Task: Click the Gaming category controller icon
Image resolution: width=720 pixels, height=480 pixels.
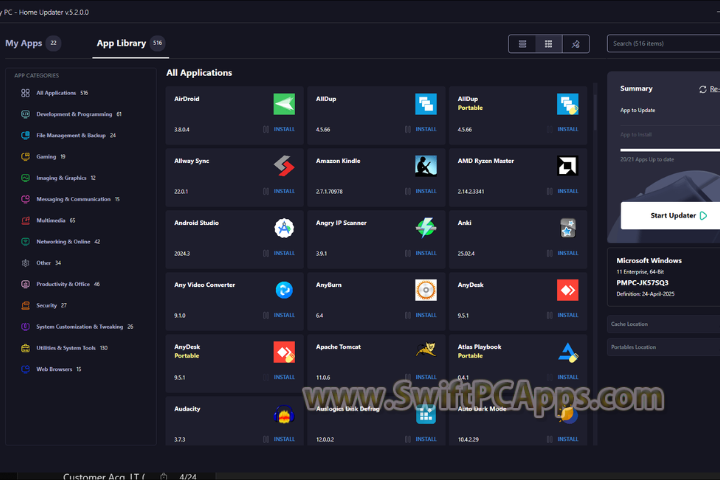Action: (x=25, y=157)
